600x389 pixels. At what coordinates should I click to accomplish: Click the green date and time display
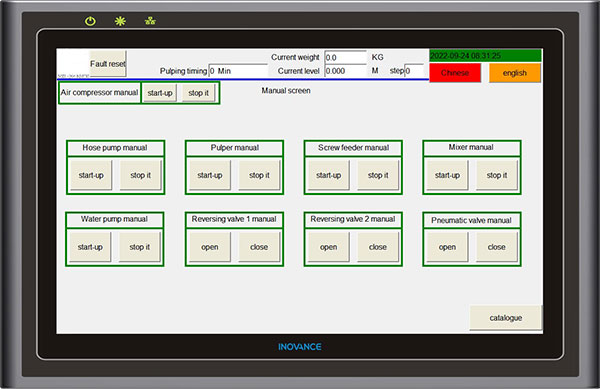coord(485,55)
